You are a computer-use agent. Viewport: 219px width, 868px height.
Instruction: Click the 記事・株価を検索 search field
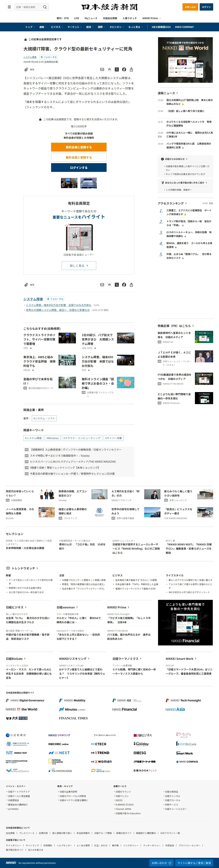coord(28,7)
